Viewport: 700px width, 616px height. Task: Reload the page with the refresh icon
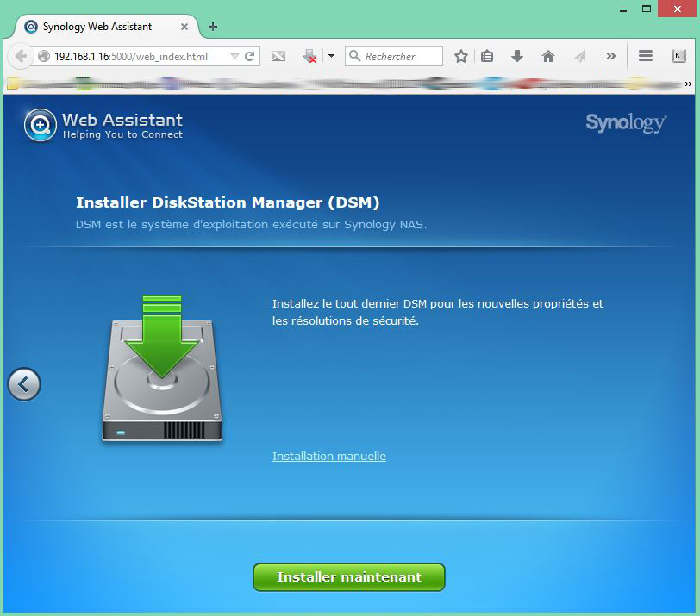coord(249,56)
